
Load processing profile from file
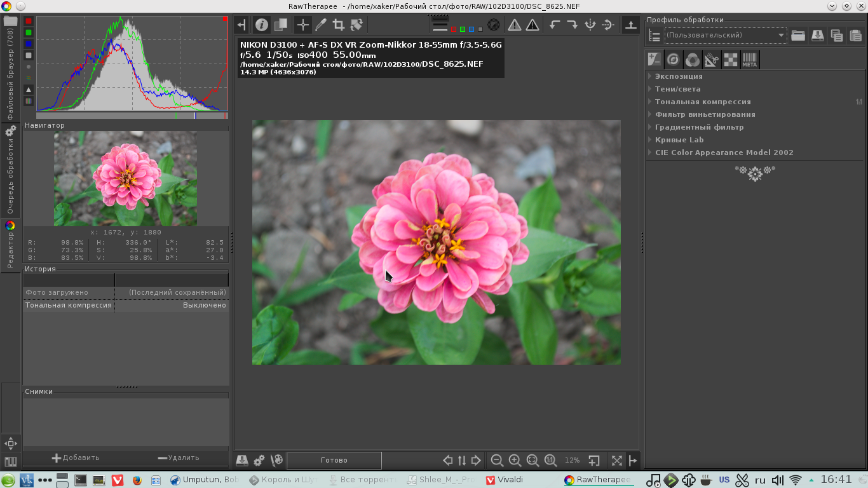tap(798, 35)
